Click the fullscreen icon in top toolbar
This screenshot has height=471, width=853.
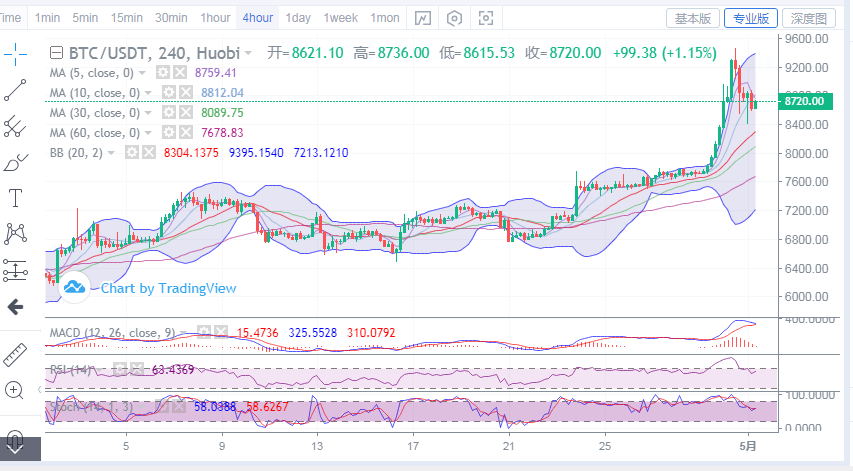[x=486, y=18]
